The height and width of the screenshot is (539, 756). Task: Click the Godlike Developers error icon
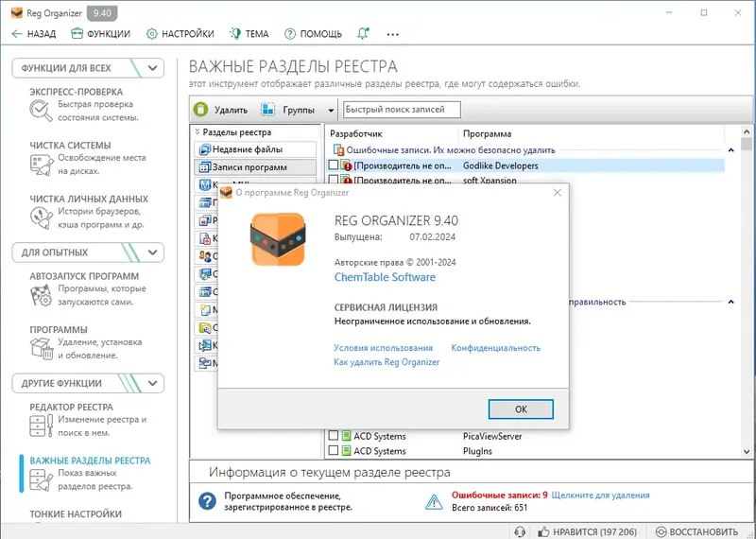(x=346, y=165)
